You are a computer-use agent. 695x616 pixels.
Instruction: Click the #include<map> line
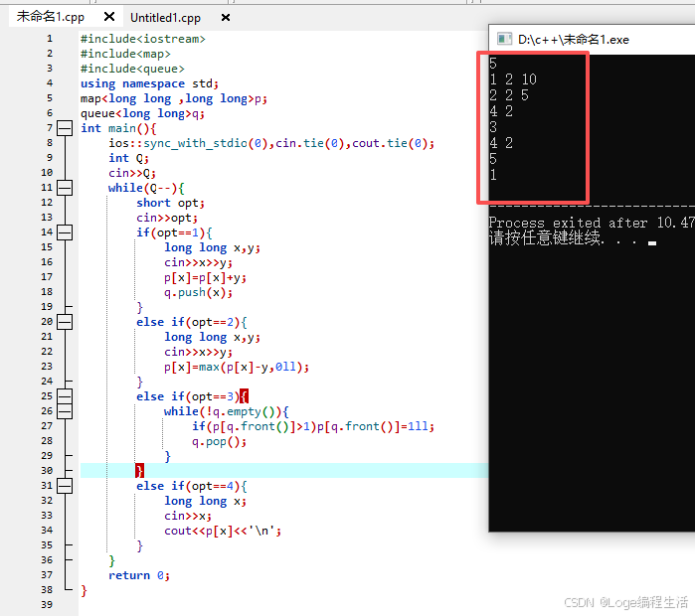[x=125, y=54]
